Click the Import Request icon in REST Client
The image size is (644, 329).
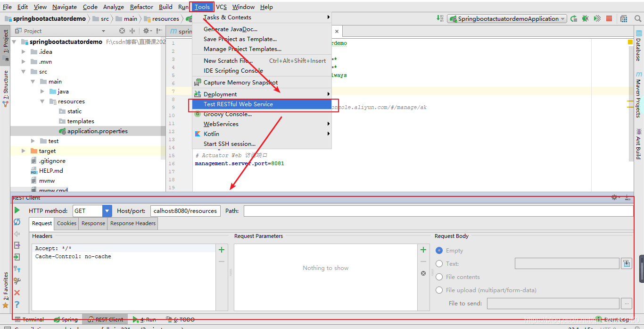pos(17,257)
